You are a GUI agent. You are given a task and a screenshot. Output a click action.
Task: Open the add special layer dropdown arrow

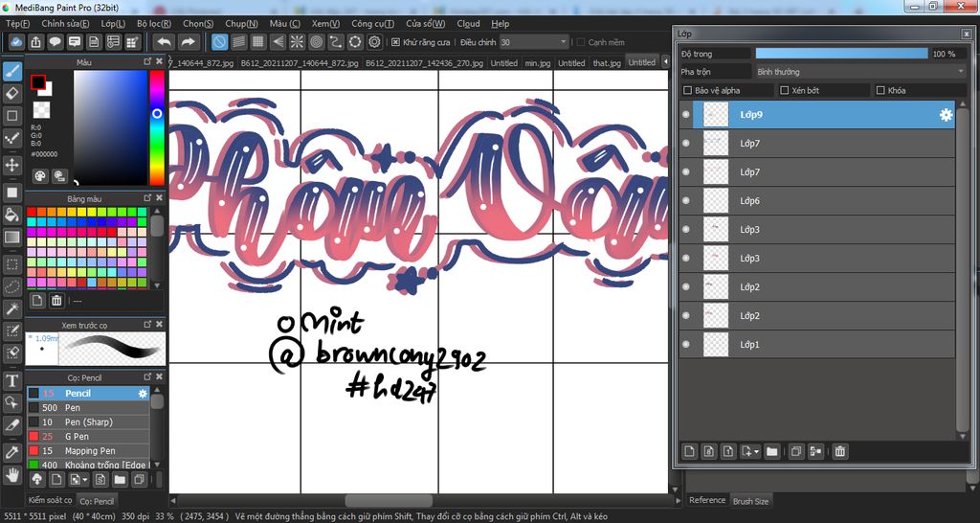(757, 451)
